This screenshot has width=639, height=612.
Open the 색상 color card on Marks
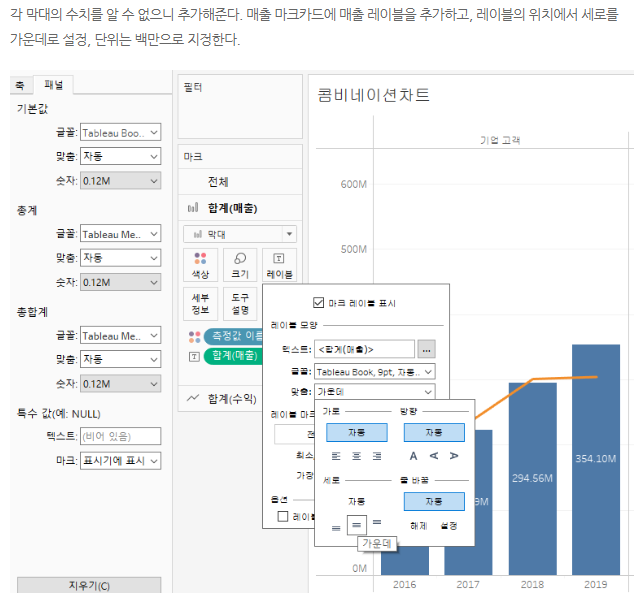click(200, 265)
